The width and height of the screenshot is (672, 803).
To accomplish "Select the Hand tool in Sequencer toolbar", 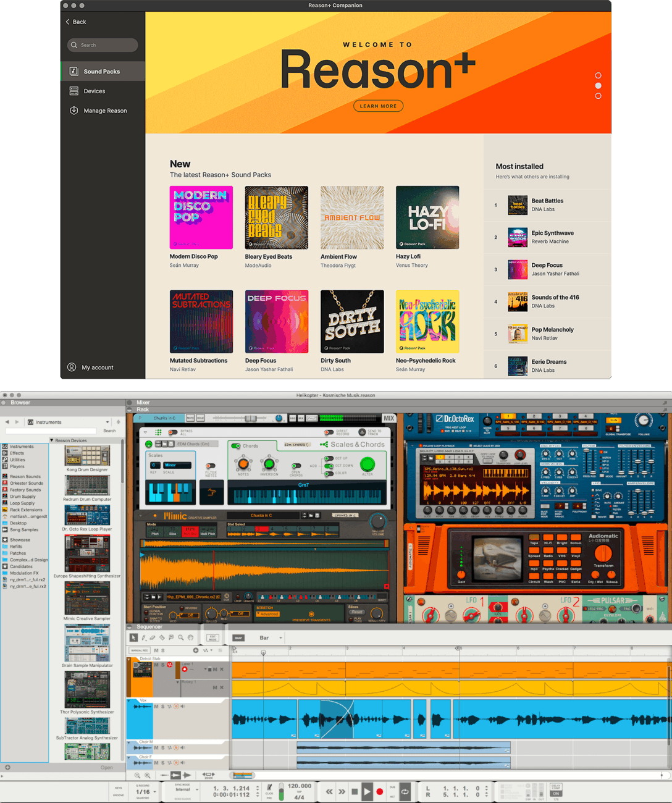I will point(190,637).
